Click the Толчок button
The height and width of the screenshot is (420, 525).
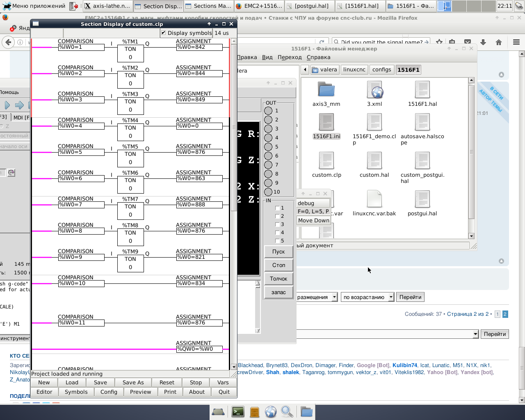coord(278,278)
